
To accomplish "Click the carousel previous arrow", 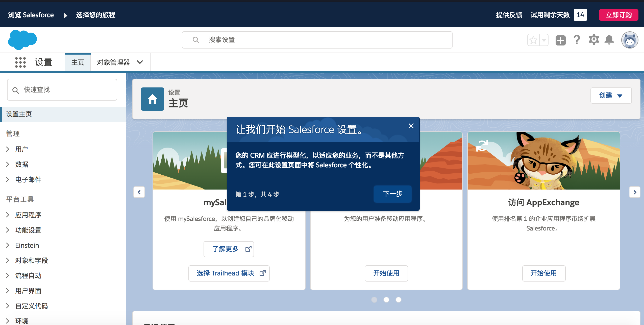I will 139,192.
